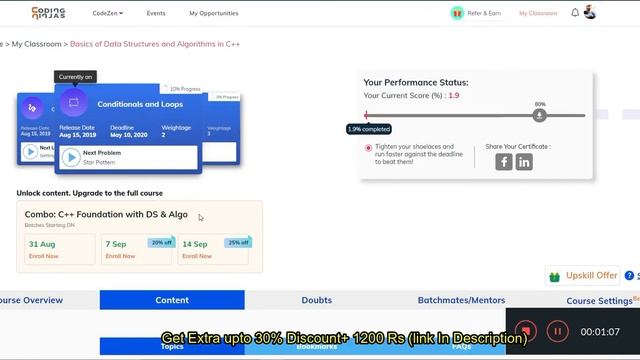Share certificate on LinkedIn
The width and height of the screenshot is (640, 360).
pos(524,162)
